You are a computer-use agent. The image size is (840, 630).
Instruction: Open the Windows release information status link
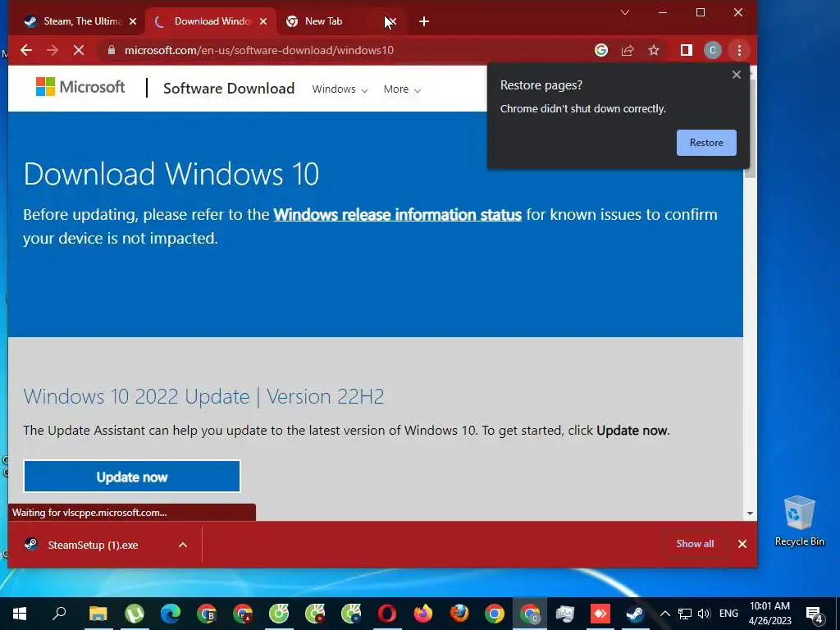(x=398, y=215)
